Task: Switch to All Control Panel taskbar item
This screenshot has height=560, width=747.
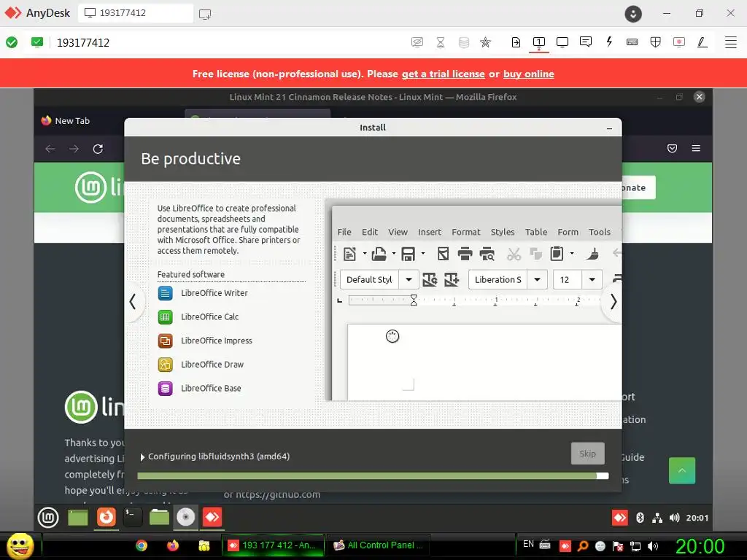Action: 379,545
